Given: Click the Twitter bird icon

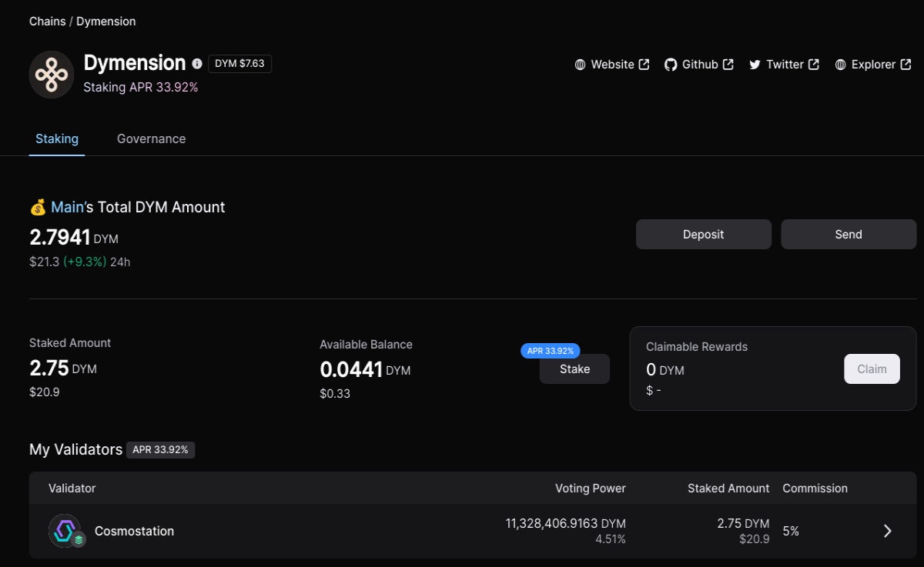Looking at the screenshot, I should click(x=755, y=65).
